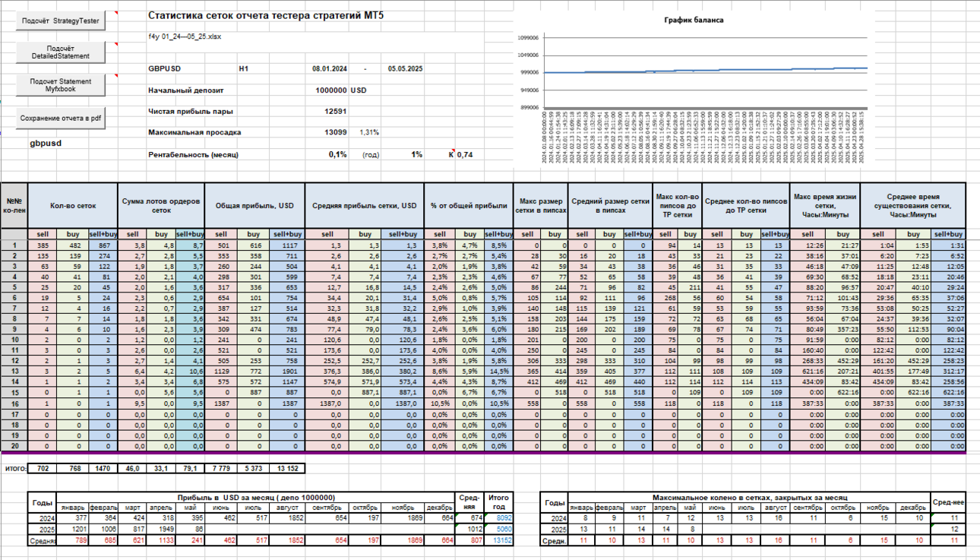
Task: Click the итого lots total 79,1
Action: coord(190,469)
